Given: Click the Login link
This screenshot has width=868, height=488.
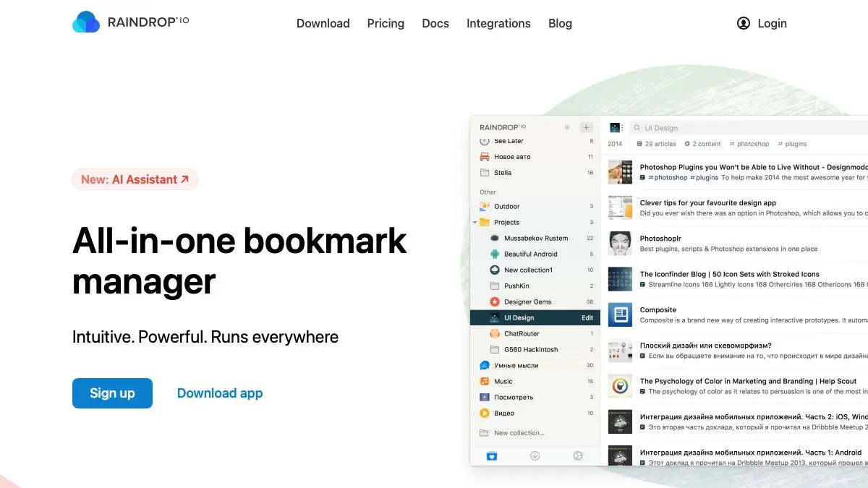Looking at the screenshot, I should point(772,23).
